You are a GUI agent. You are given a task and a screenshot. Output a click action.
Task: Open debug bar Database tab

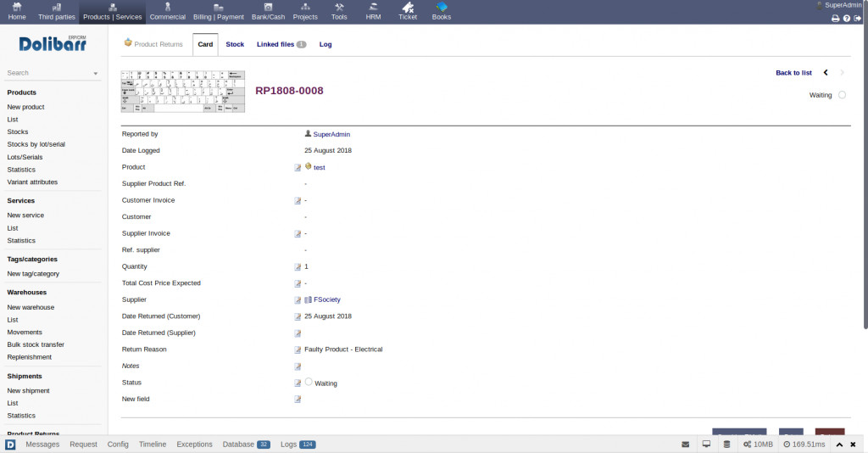click(x=246, y=445)
